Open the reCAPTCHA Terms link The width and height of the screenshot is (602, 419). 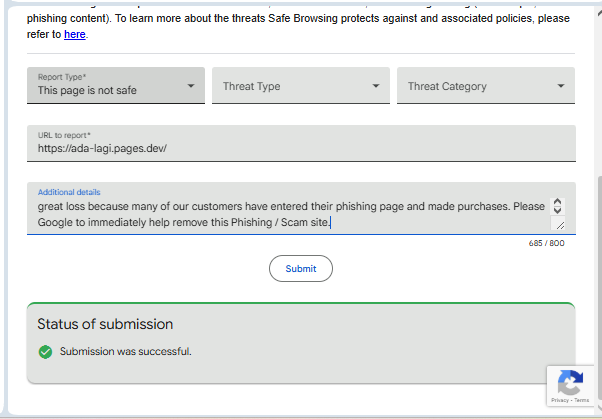[x=581, y=400]
